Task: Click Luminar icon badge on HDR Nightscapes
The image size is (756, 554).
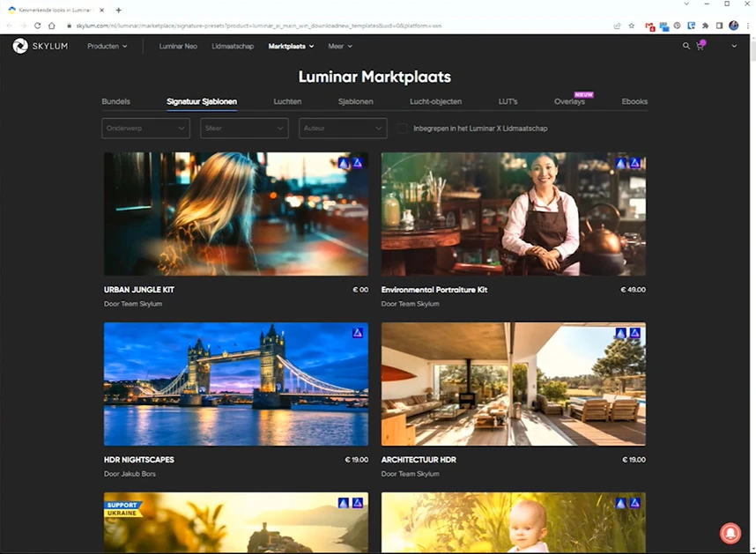Action: [357, 332]
